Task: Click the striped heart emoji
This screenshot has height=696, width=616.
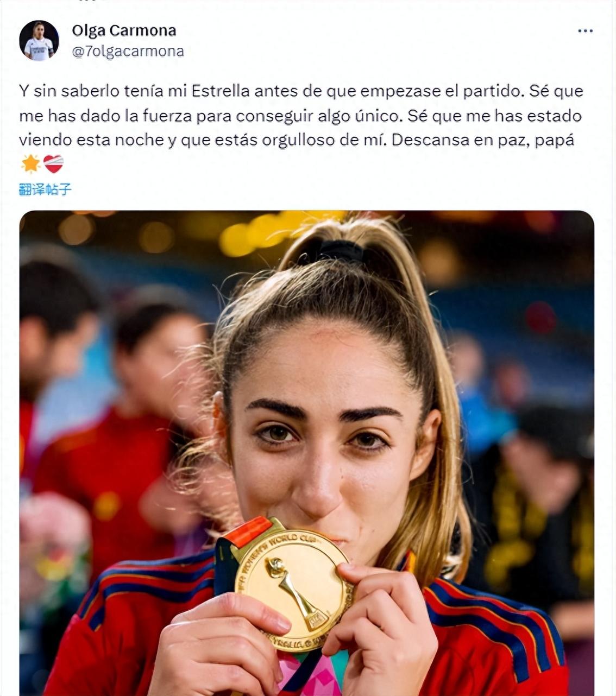Action: point(53,163)
